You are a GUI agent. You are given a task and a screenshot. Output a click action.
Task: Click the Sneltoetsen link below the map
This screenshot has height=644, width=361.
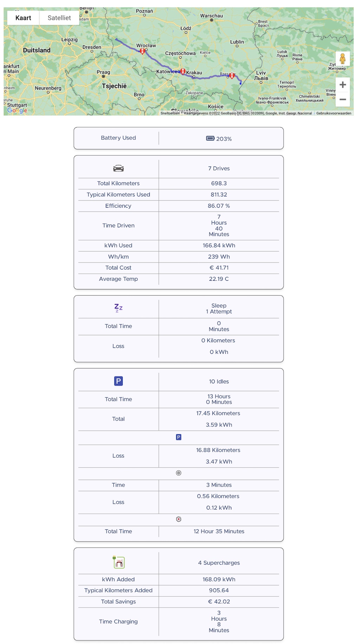click(170, 113)
